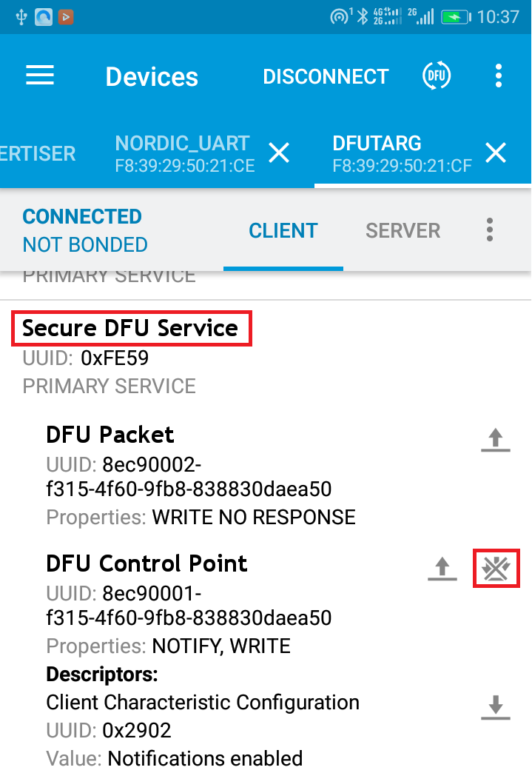Switch to the SERVER tab

pos(403,230)
